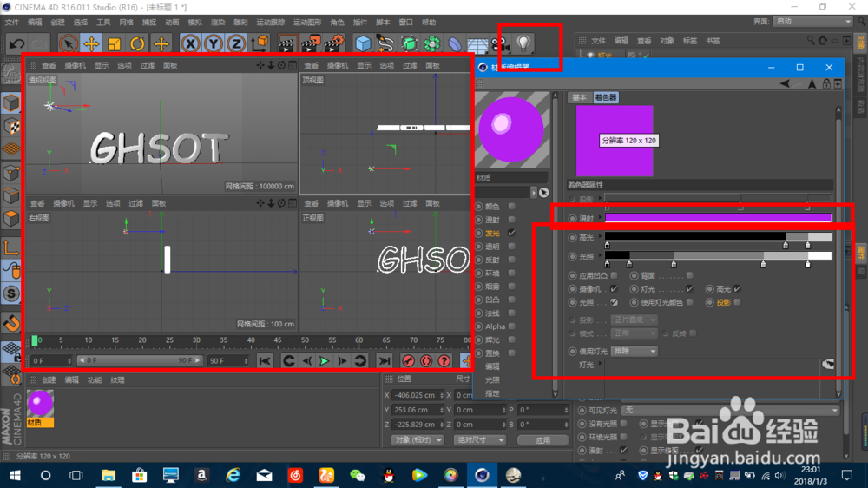Viewport: 868px width, 488px height.
Task: Click the 高光 black gradient bar
Action: pos(718,236)
